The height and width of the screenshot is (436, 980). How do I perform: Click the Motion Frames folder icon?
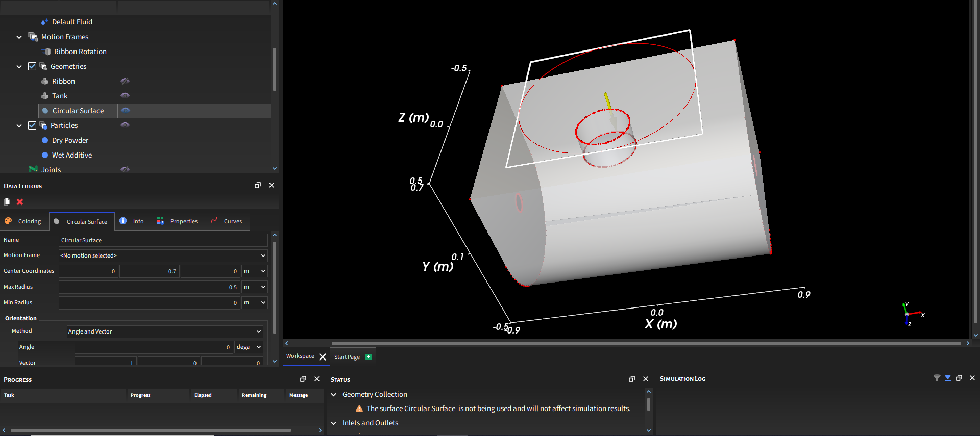click(33, 37)
